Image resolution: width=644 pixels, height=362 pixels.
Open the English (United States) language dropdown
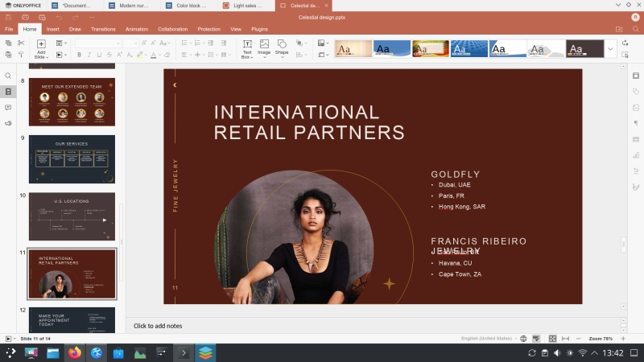click(x=489, y=339)
